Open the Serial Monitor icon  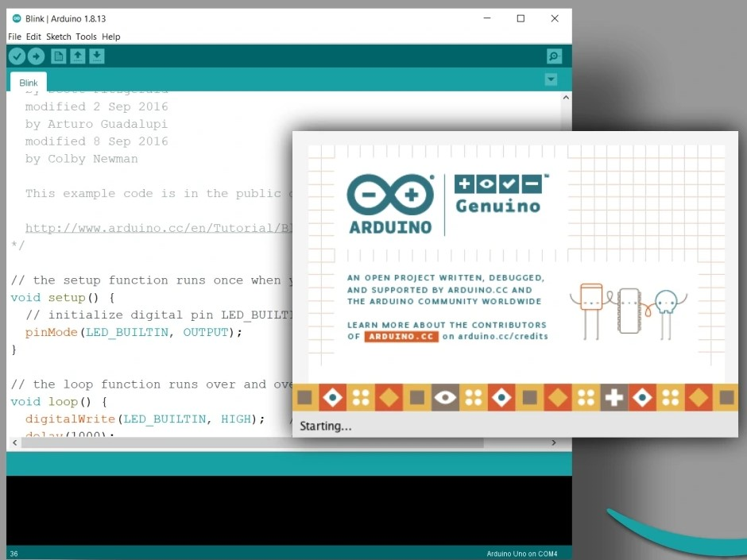pos(554,56)
